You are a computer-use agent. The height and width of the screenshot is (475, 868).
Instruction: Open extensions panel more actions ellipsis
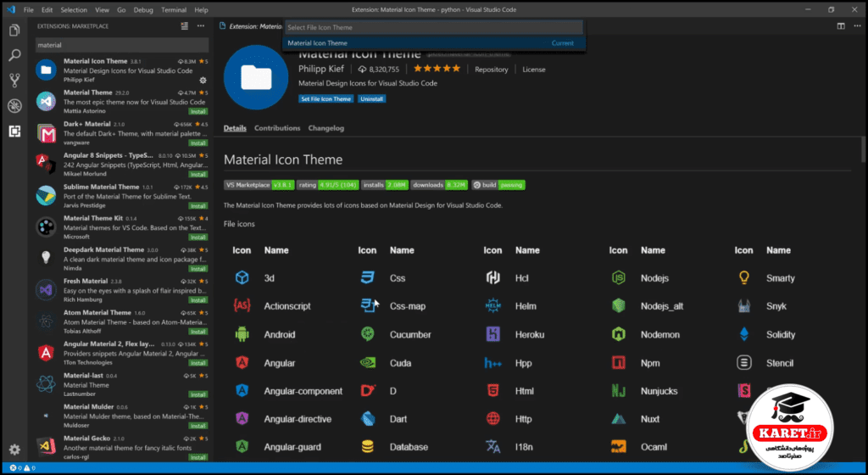[x=200, y=26]
